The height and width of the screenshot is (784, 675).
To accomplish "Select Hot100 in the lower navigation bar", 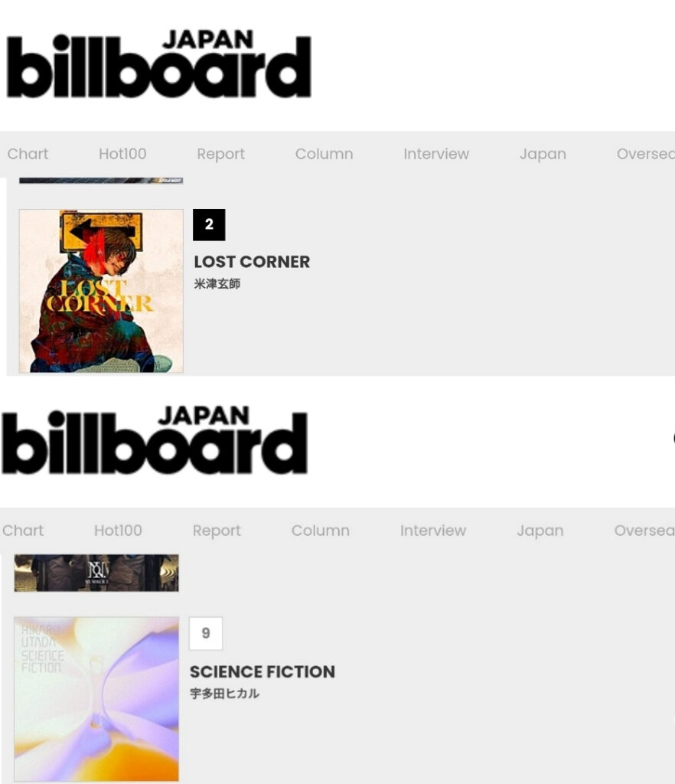I will pos(118,531).
